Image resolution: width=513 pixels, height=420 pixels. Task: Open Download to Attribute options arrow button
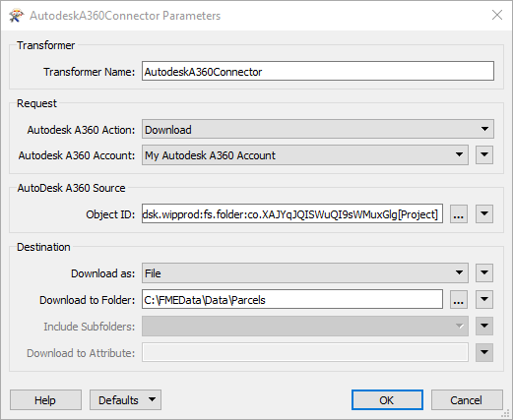pyautogui.click(x=484, y=352)
